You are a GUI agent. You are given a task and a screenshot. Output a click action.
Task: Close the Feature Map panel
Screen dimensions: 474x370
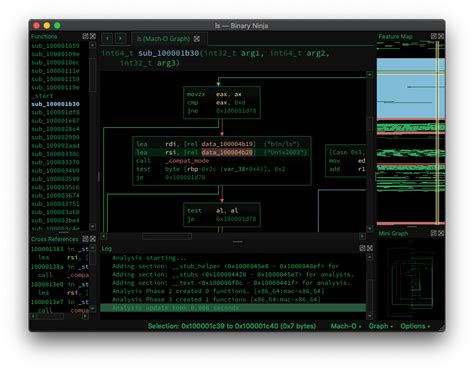pos(441,36)
